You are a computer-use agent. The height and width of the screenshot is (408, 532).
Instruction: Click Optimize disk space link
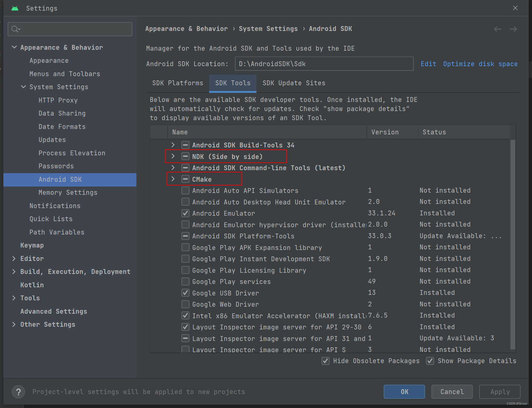[480, 64]
